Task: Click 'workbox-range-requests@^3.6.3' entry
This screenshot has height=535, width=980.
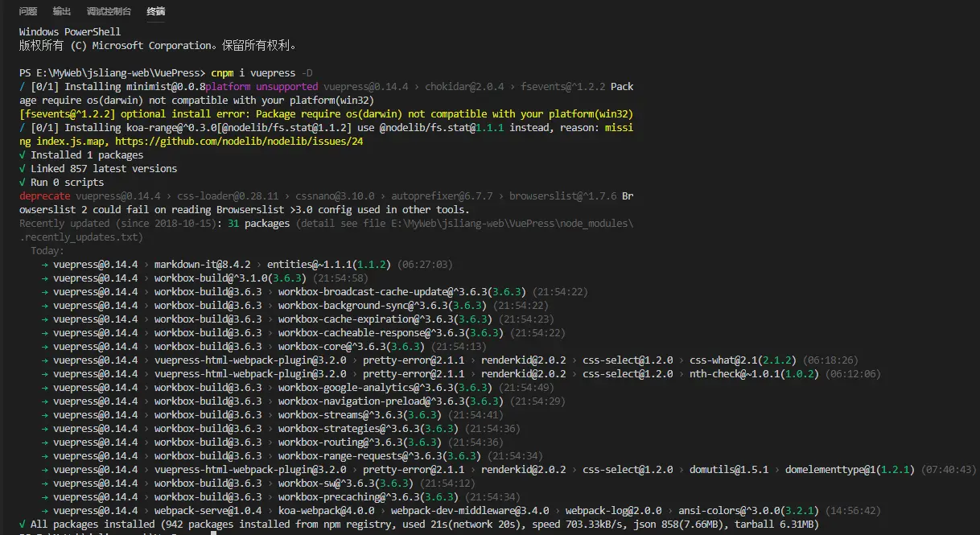Action: click(360, 455)
